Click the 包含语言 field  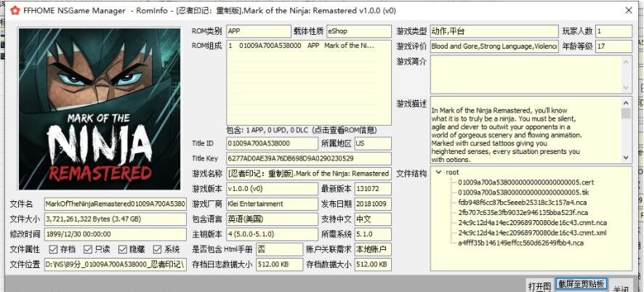[272, 219]
